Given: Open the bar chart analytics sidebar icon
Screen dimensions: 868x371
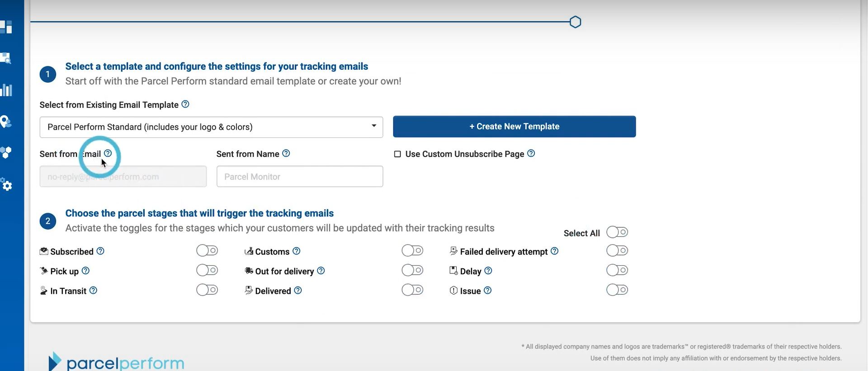Looking at the screenshot, I should (x=6, y=90).
